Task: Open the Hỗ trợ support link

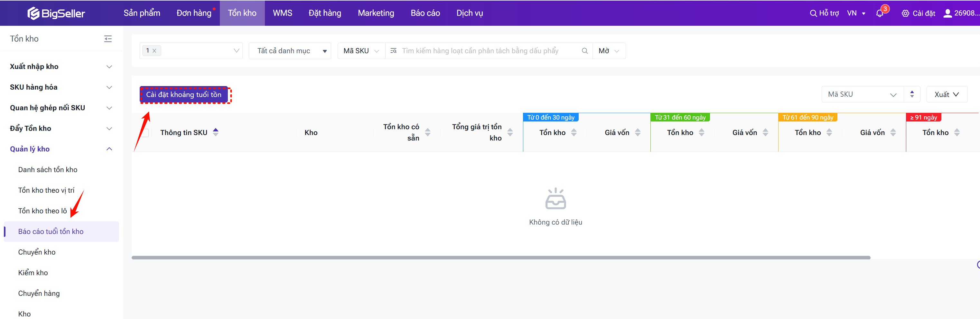Action: pyautogui.click(x=824, y=13)
